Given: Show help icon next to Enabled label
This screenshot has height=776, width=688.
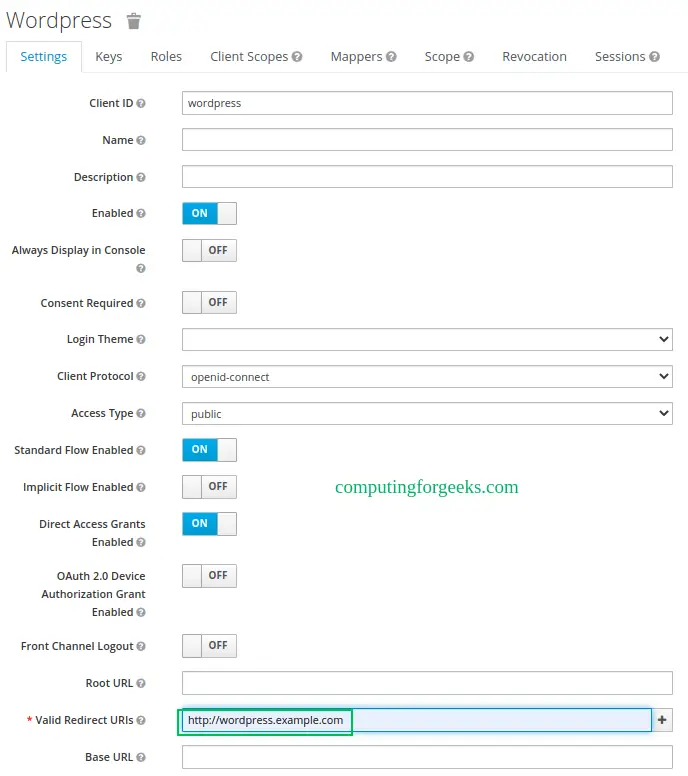Looking at the screenshot, I should click(x=141, y=213).
